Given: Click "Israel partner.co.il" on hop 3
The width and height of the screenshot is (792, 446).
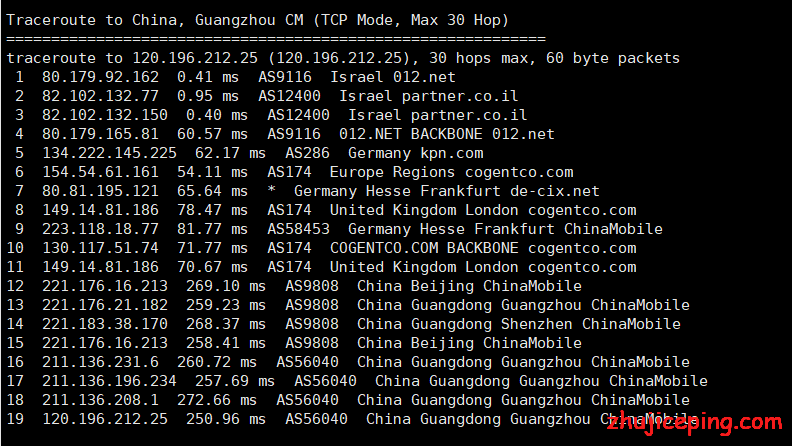Looking at the screenshot, I should click(437, 115).
